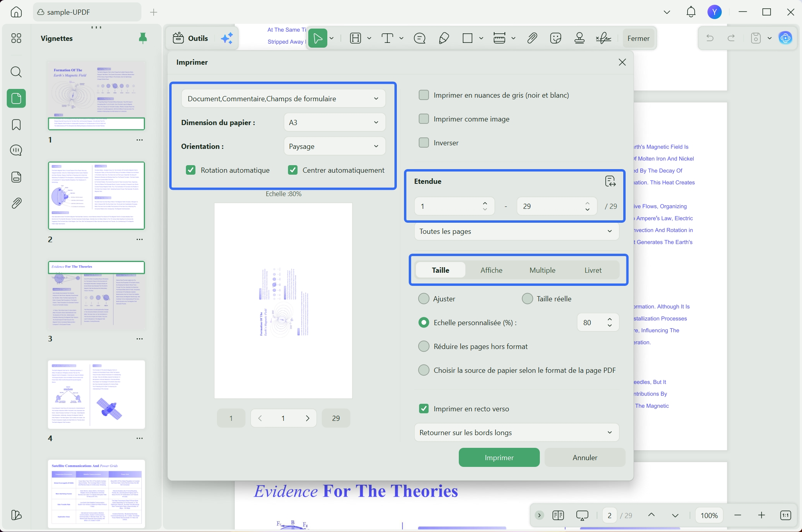This screenshot has width=802, height=532.
Task: Select the Ajuster radio option
Action: pos(424,299)
